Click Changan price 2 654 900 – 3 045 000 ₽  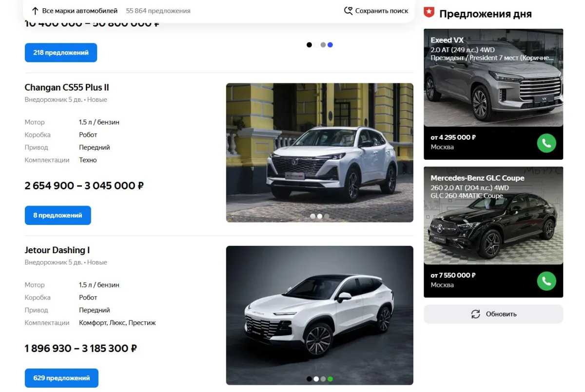[x=84, y=186]
